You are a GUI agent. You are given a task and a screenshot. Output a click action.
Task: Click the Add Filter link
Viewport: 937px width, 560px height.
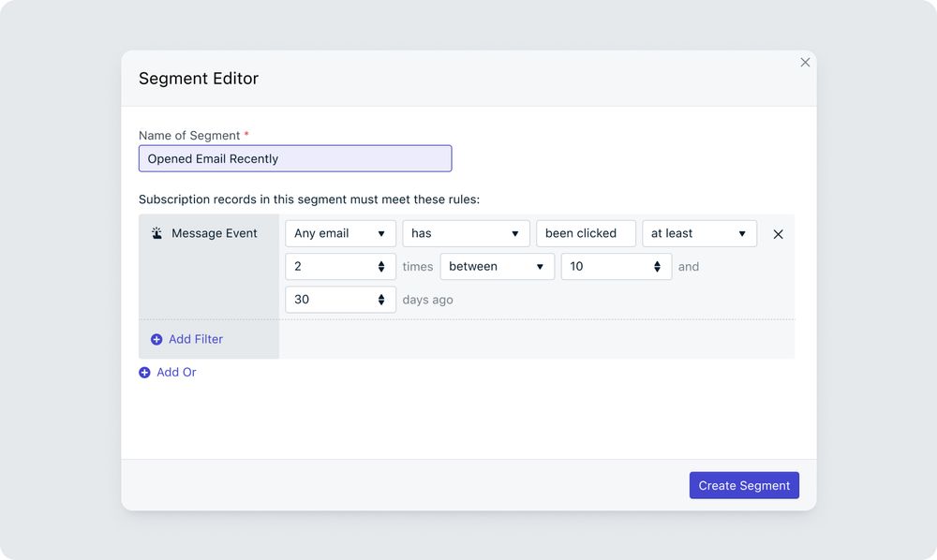[x=194, y=339]
